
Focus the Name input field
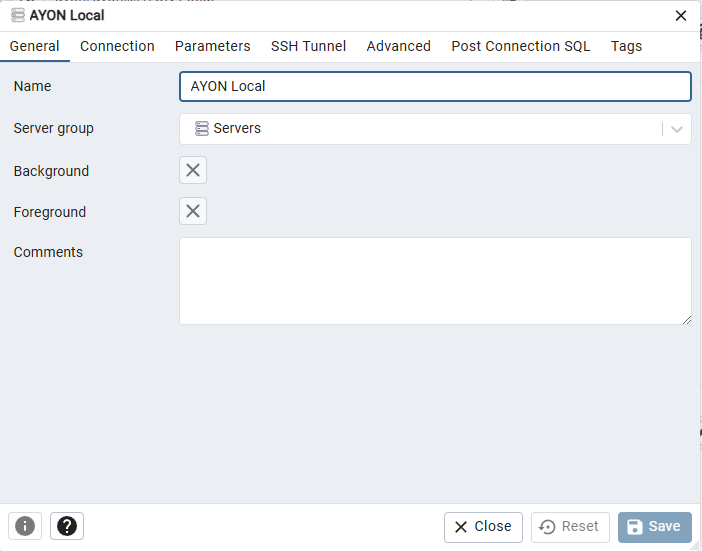[435, 86]
